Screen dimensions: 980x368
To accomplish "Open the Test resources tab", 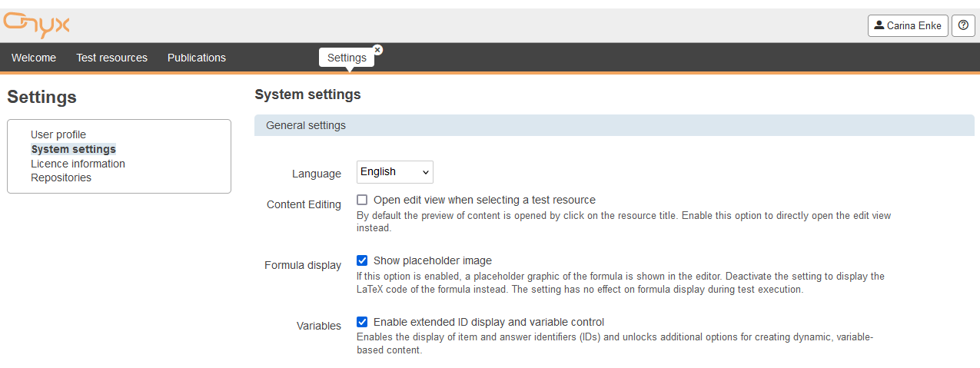I will click(111, 58).
